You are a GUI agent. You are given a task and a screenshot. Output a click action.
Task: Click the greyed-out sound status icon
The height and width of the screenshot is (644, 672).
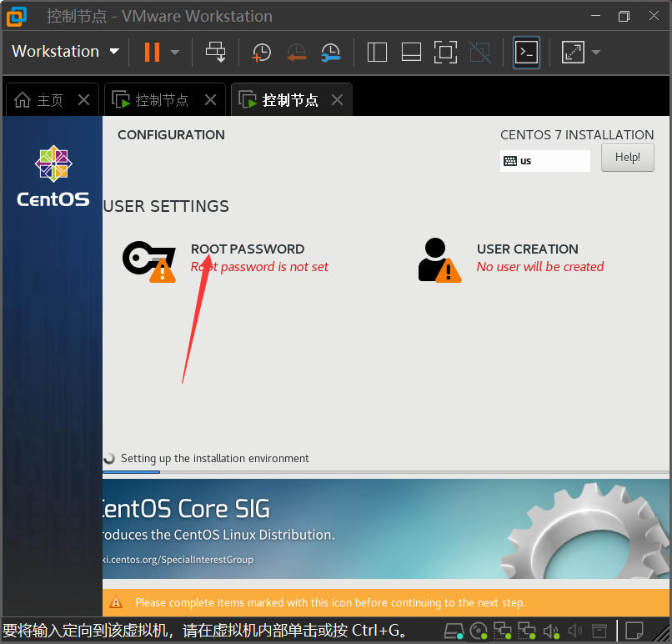(x=574, y=631)
